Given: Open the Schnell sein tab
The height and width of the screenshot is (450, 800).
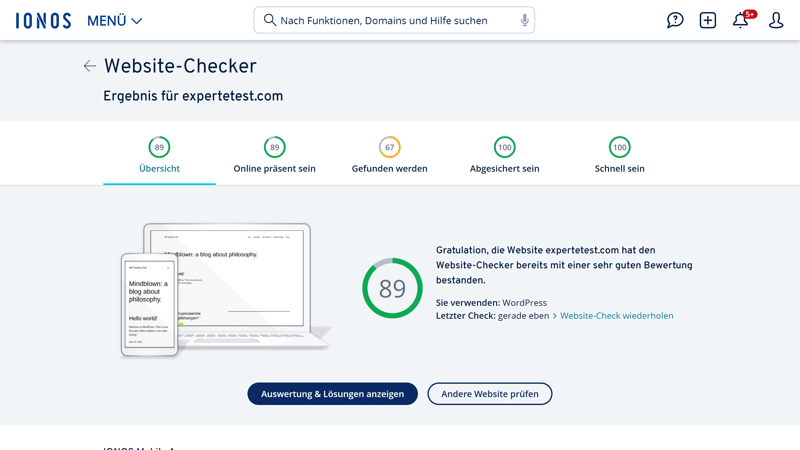Looking at the screenshot, I should coord(619,156).
